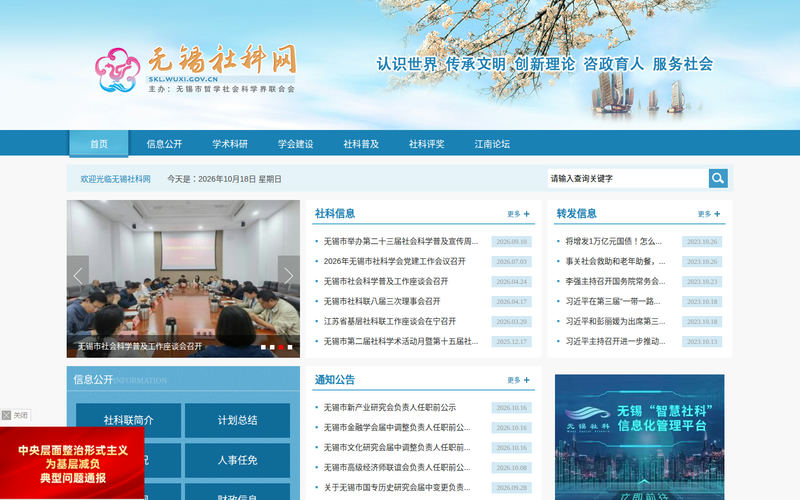The width and height of the screenshot is (800, 500).
Task: Open notice 无锡市金融学会届中调整负责人任职前公
Action: click(397, 428)
